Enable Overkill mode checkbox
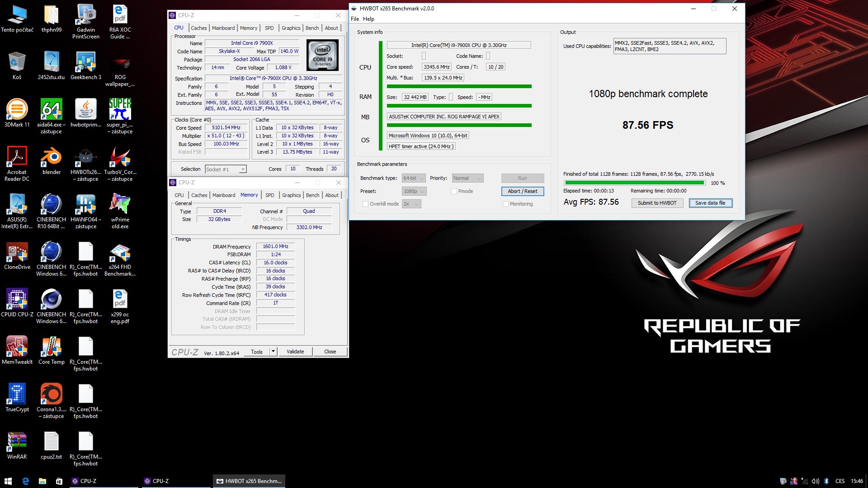Screen dimensions: 868x488 pos(365,204)
